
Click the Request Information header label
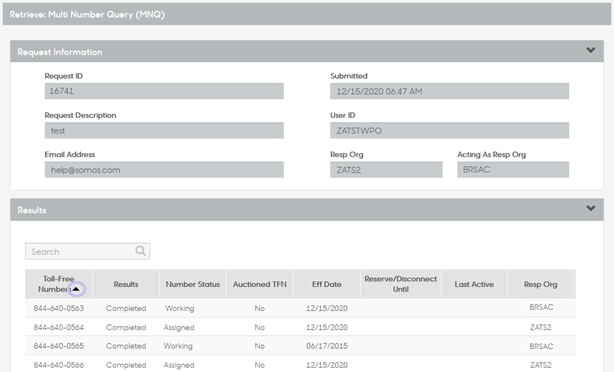click(x=60, y=52)
